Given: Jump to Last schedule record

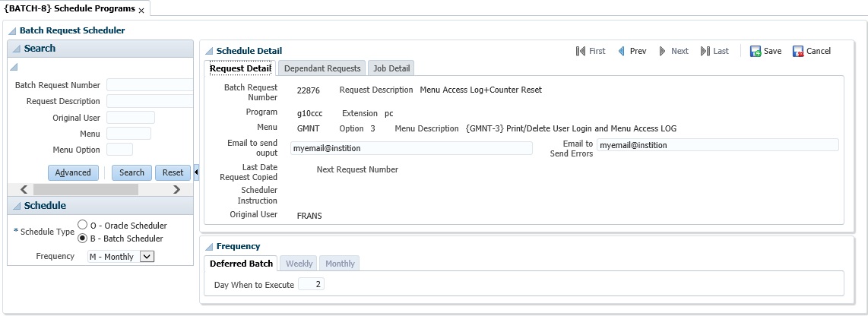Looking at the screenshot, I should pos(714,51).
